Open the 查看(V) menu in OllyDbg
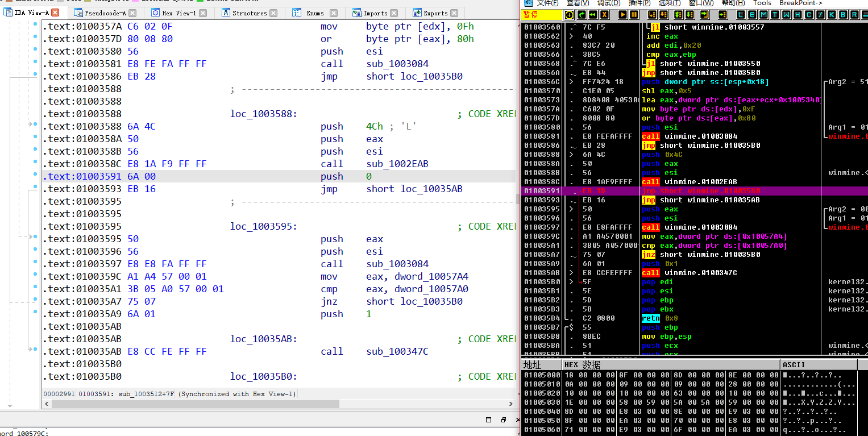This screenshot has width=868, height=436. 578,3
